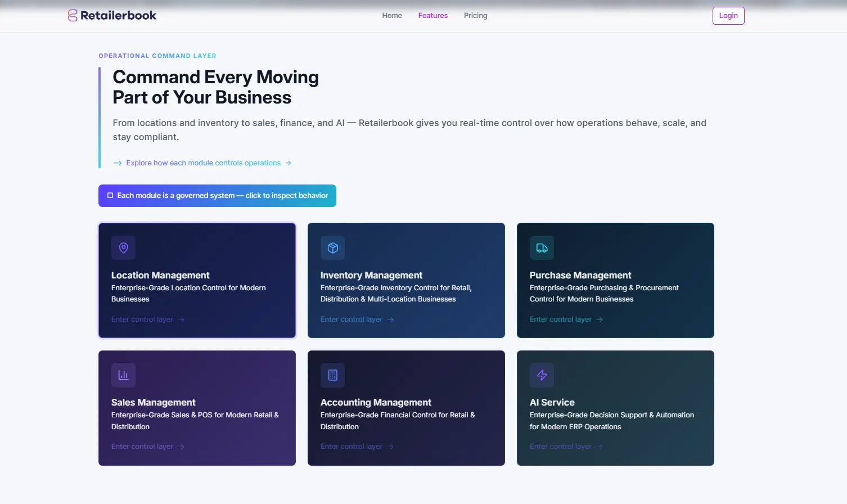Click the 'Enterprise-Grade Location Control' description text

(188, 294)
